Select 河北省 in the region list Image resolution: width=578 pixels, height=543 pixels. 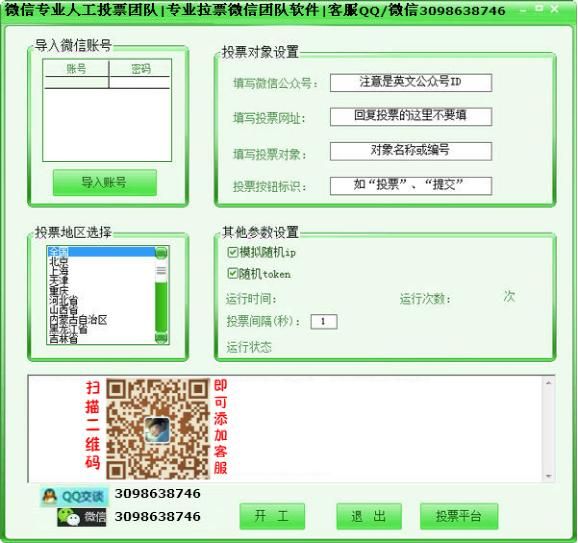coord(101,300)
